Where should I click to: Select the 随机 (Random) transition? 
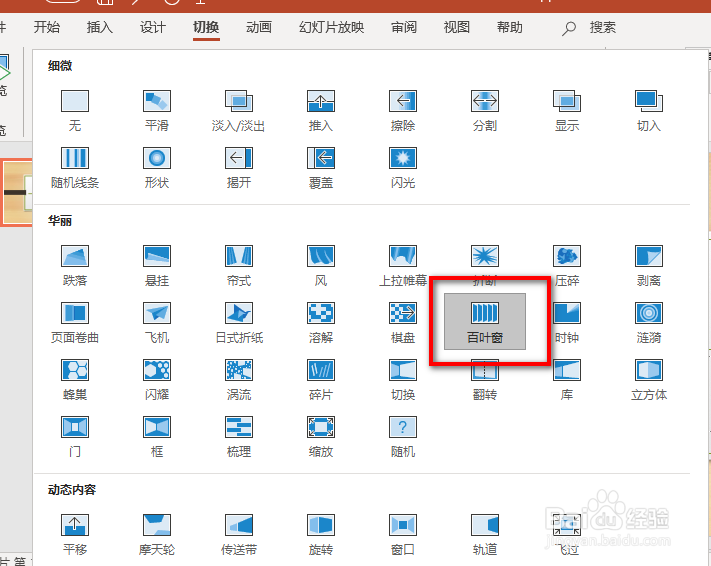click(403, 437)
